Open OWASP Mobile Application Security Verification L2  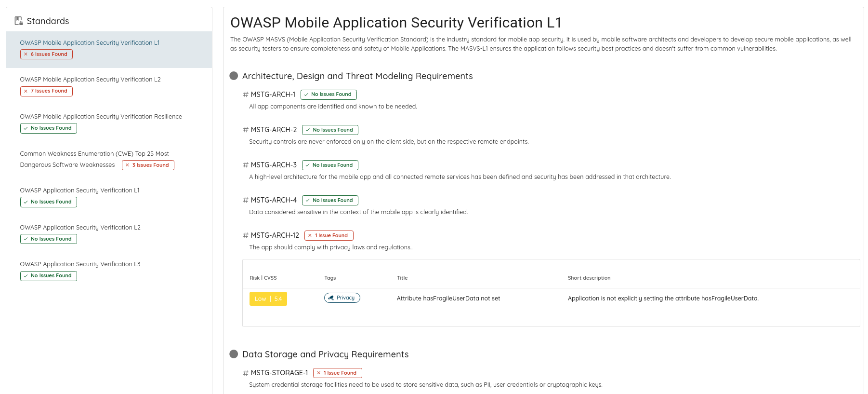[x=90, y=79]
